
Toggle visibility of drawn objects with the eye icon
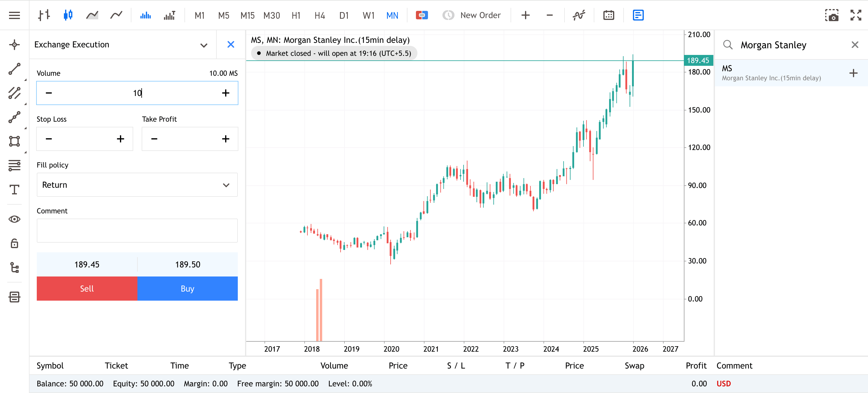[x=14, y=219]
